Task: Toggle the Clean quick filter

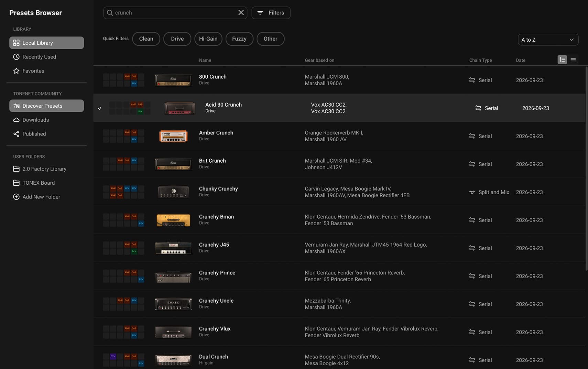Action: coord(146,39)
